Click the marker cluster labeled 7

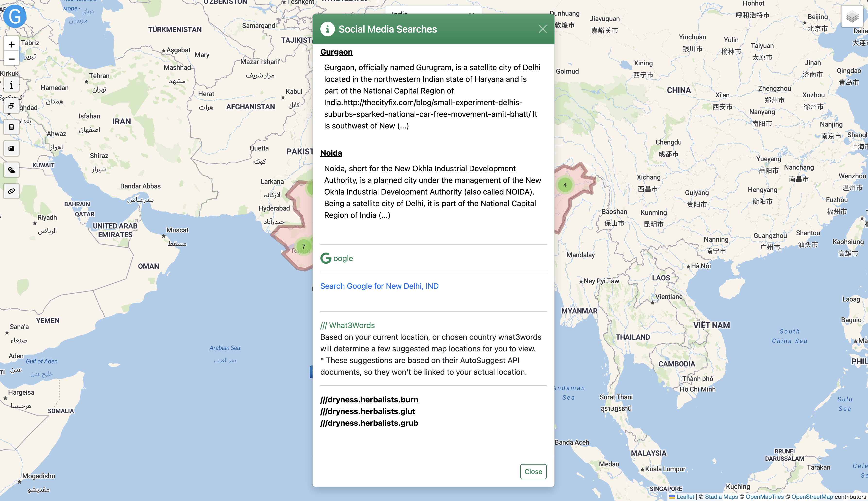pyautogui.click(x=303, y=246)
